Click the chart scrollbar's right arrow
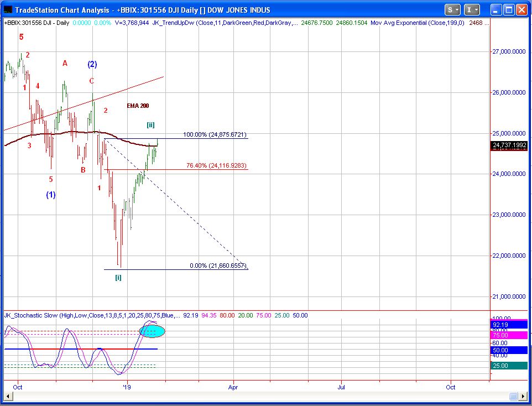Viewport: 532px width, 406px height. tap(524, 396)
